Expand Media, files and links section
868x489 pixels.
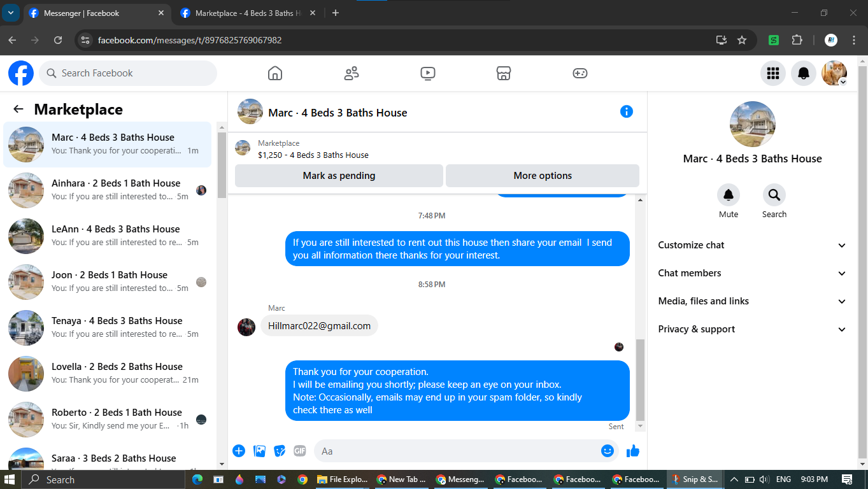point(752,301)
